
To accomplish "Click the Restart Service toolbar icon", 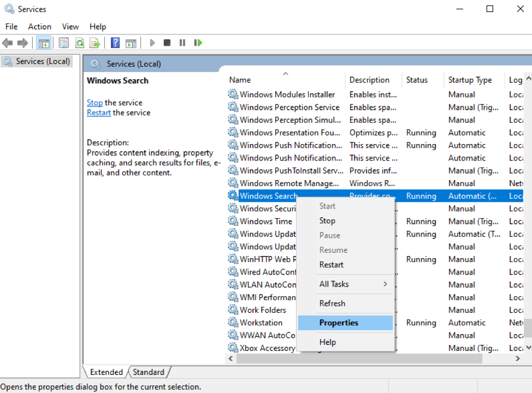I will click(x=198, y=43).
